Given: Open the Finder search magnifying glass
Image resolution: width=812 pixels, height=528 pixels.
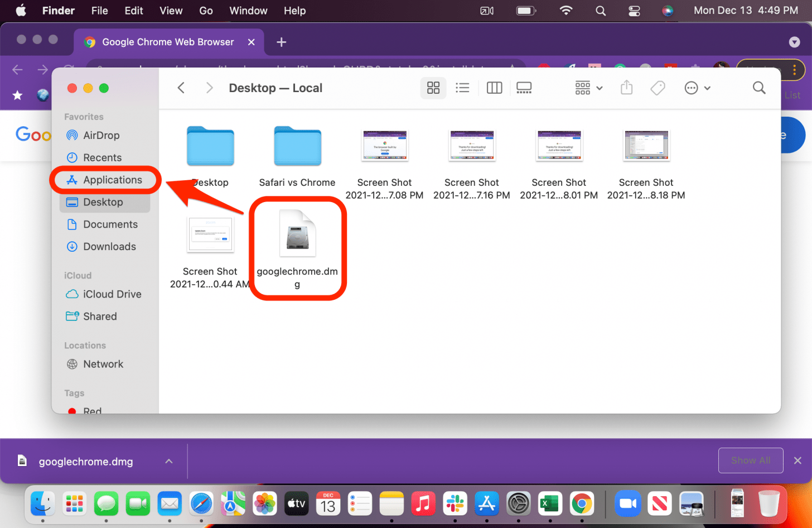Looking at the screenshot, I should tap(759, 88).
